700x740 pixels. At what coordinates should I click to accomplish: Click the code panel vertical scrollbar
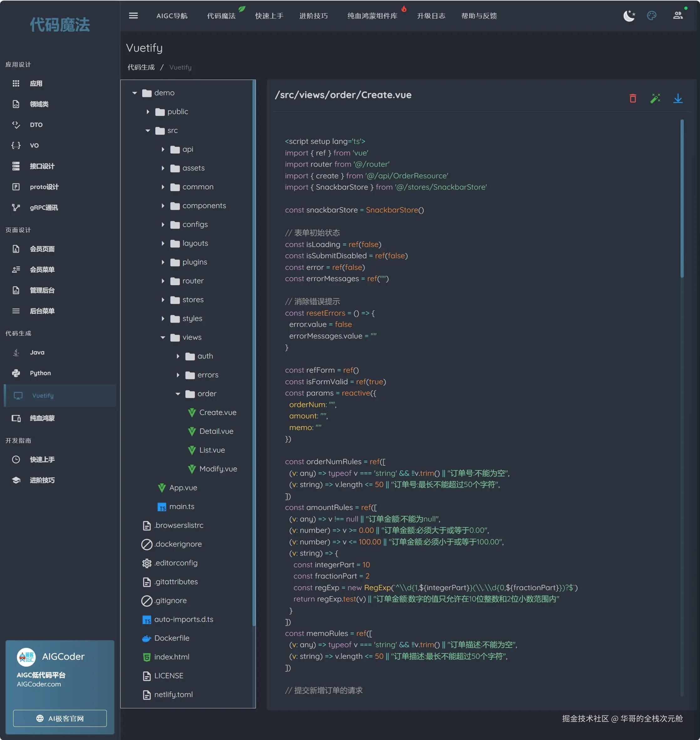682,198
